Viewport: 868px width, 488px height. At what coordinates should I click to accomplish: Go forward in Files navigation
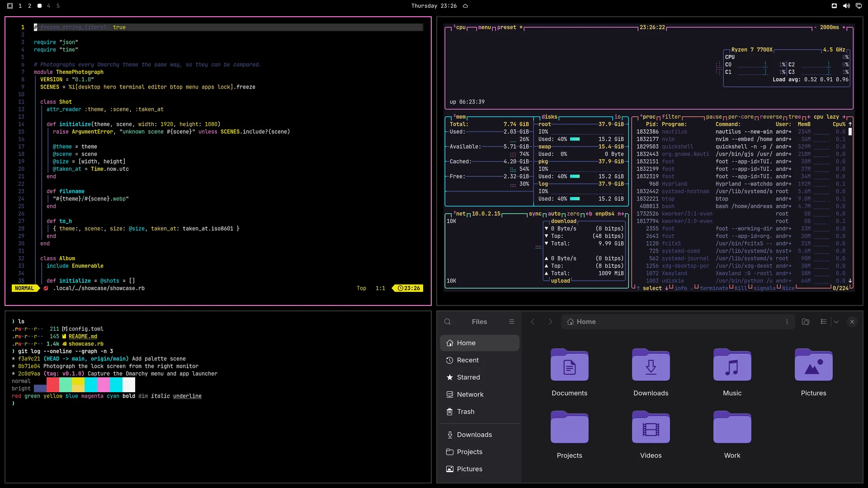[550, 322]
